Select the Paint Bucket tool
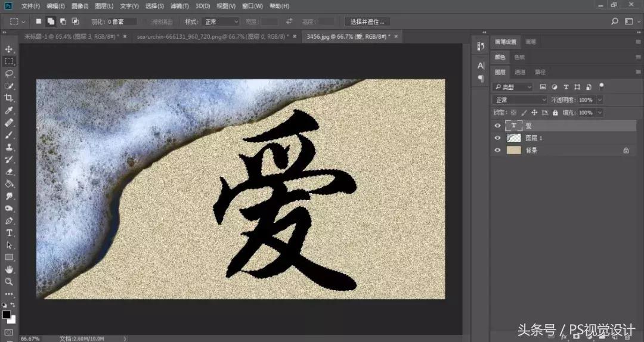Screen dimensions: 644x342 (x=9, y=184)
